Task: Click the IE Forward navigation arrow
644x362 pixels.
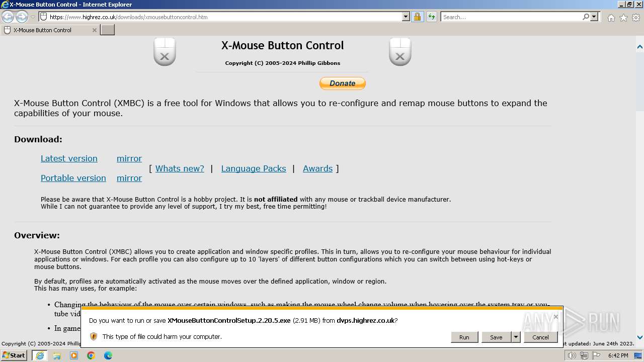Action: click(x=22, y=17)
